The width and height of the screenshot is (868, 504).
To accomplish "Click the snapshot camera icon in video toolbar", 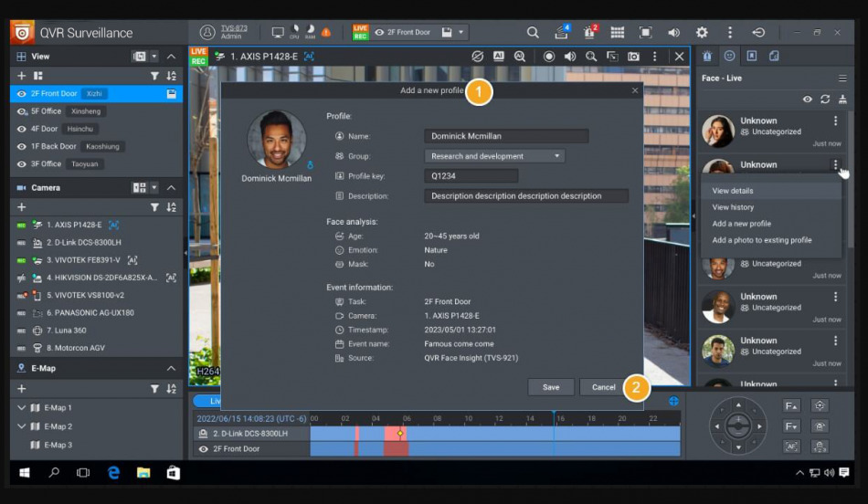I will click(633, 57).
